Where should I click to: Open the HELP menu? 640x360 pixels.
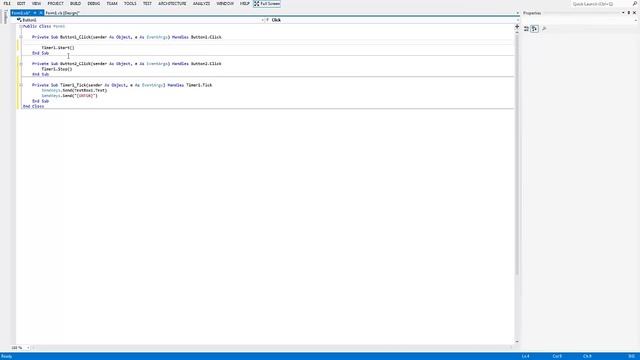tap(244, 3)
